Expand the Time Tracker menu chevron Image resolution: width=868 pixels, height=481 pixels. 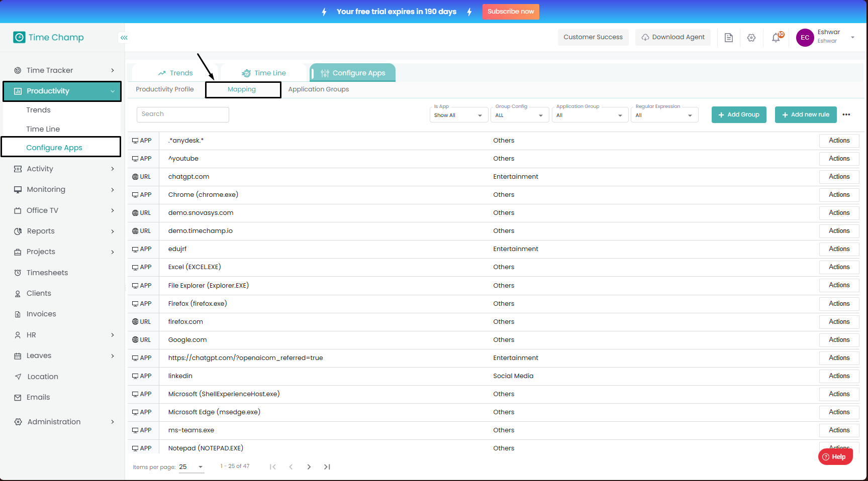pos(113,70)
